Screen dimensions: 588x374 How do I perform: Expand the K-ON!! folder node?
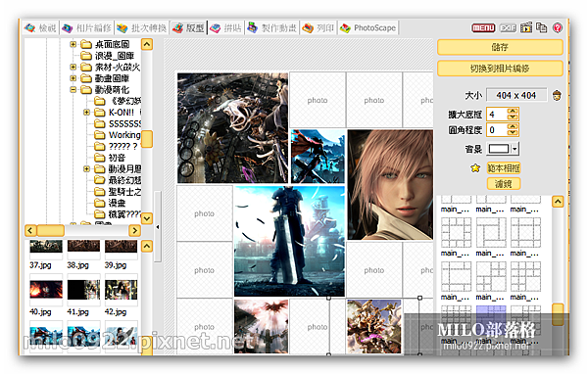[x=86, y=113]
